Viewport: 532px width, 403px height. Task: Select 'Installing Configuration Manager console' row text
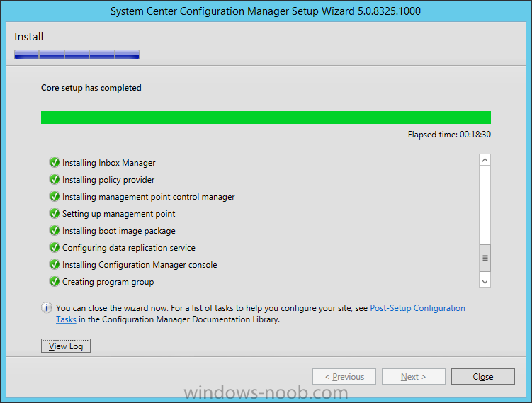pyautogui.click(x=140, y=265)
